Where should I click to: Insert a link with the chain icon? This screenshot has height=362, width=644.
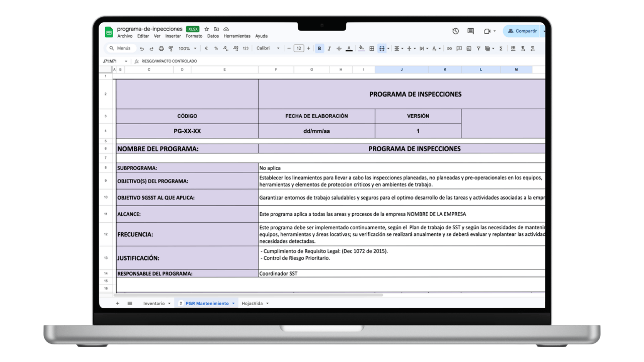click(x=449, y=48)
